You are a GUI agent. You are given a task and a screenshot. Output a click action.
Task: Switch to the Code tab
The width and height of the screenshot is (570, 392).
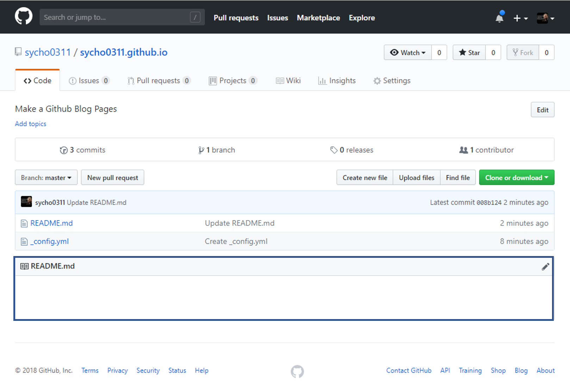click(37, 81)
